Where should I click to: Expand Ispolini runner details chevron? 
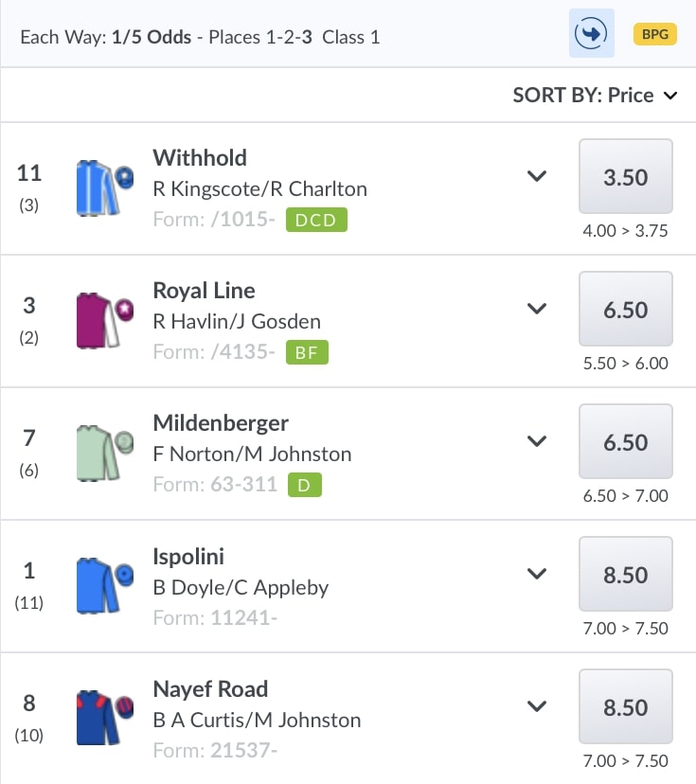pos(537,574)
